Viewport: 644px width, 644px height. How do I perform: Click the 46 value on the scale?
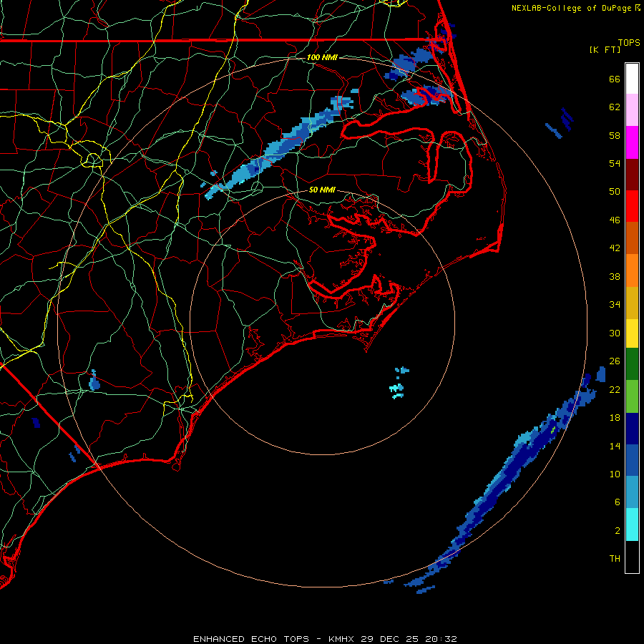pos(615,220)
